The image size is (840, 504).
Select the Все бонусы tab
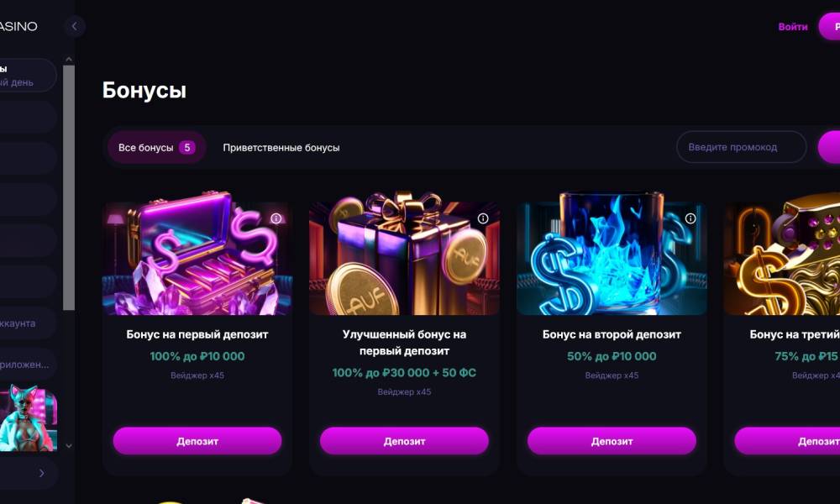156,147
